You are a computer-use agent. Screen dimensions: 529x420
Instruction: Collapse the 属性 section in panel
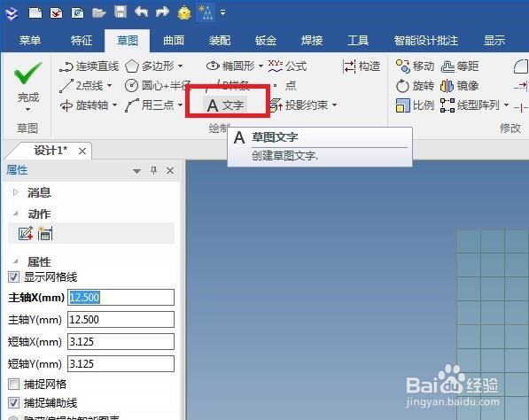pyautogui.click(x=16, y=261)
